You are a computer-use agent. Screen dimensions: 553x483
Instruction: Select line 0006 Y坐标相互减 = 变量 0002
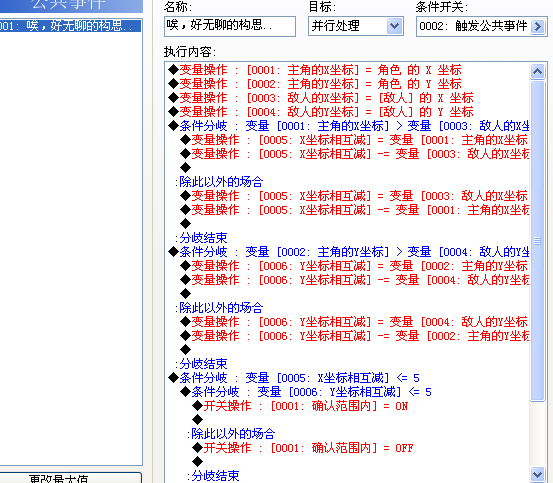pyautogui.click(x=354, y=266)
